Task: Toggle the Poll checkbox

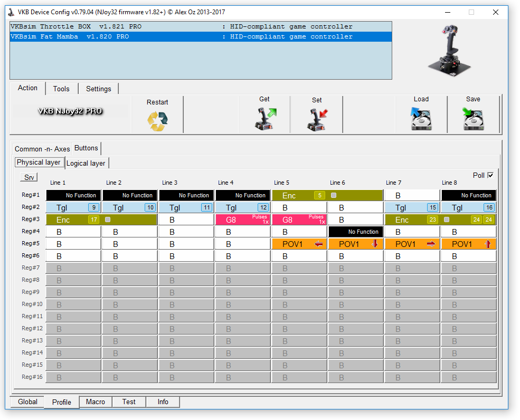Action: click(490, 175)
